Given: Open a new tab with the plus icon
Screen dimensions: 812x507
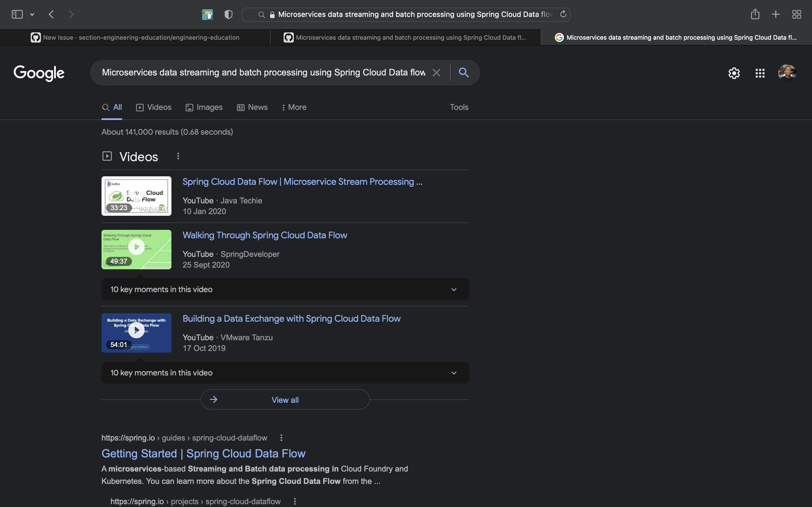Looking at the screenshot, I should (x=775, y=14).
